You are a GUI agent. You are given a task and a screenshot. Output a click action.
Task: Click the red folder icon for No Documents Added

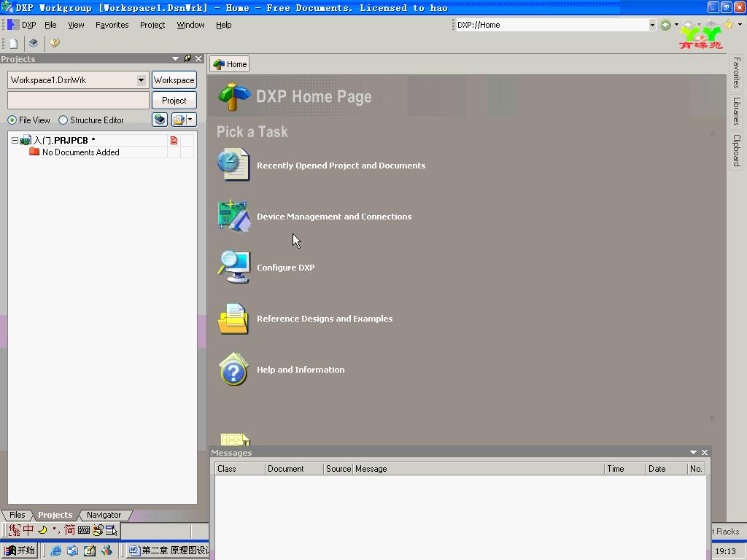[34, 152]
